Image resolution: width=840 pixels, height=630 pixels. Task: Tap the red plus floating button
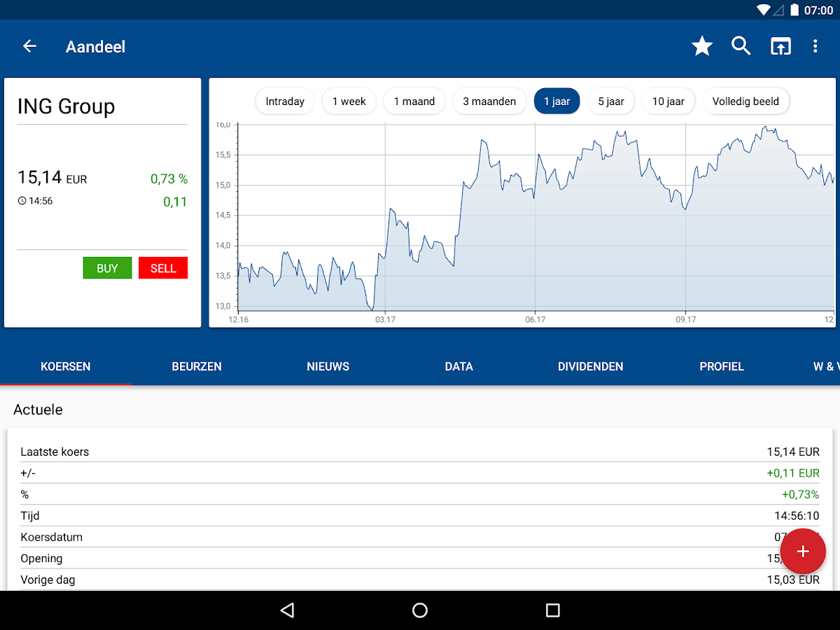[803, 552]
